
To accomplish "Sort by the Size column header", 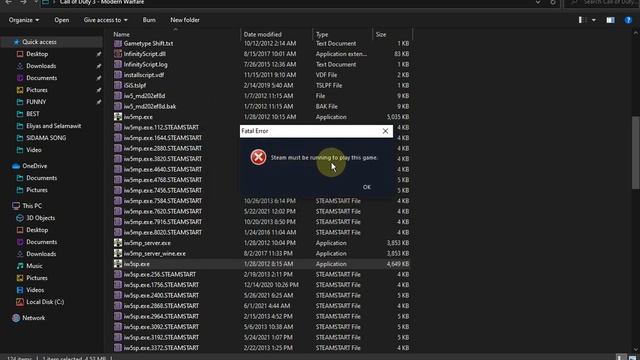I will 381,35.
